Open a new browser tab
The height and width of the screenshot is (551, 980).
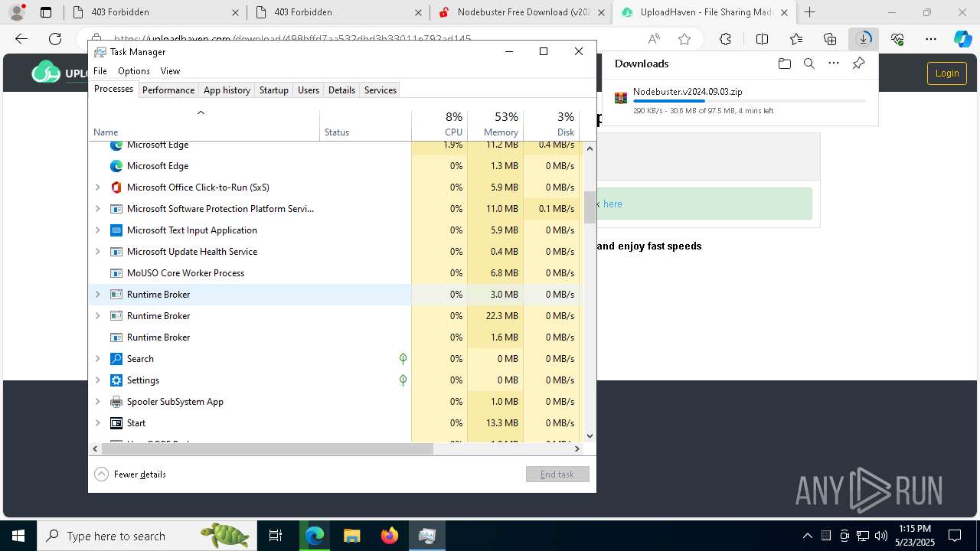point(809,12)
